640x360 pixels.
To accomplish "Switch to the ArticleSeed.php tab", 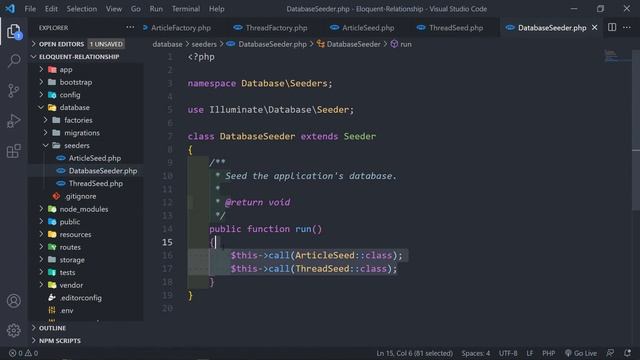I will [363, 27].
